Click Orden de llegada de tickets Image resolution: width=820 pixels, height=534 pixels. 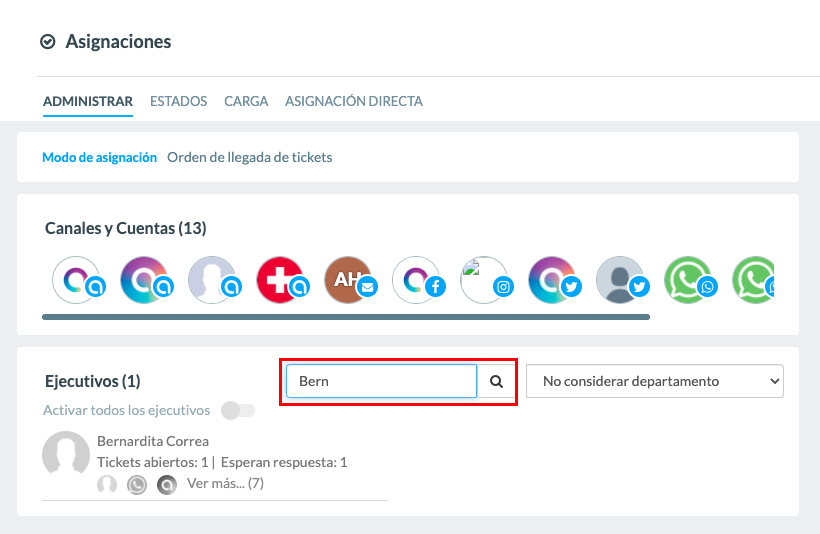pyautogui.click(x=249, y=157)
